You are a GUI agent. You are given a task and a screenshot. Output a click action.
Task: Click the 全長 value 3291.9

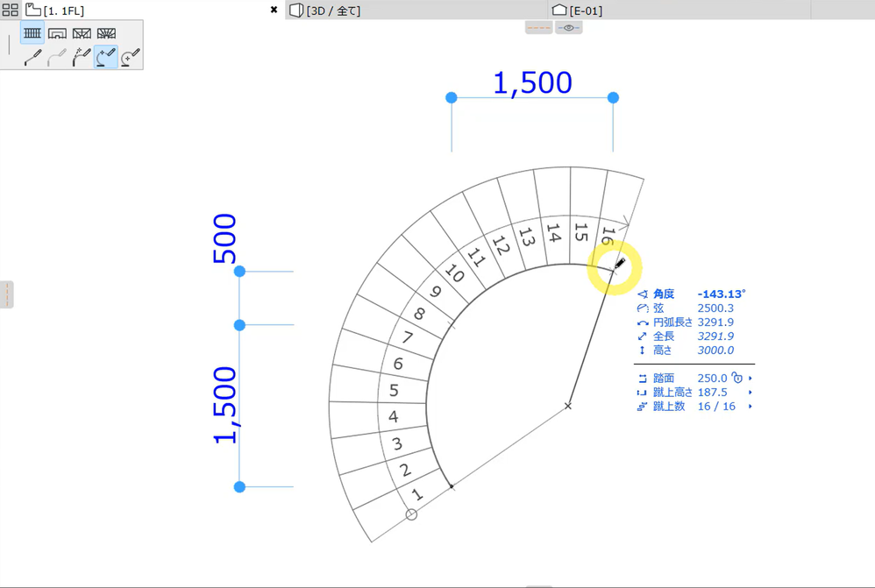pyautogui.click(x=715, y=336)
